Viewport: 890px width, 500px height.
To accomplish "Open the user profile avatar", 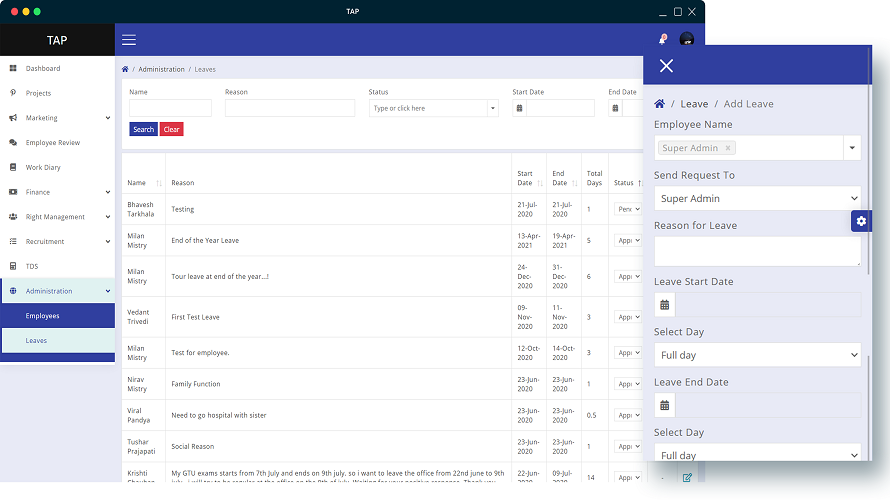I will (686, 39).
